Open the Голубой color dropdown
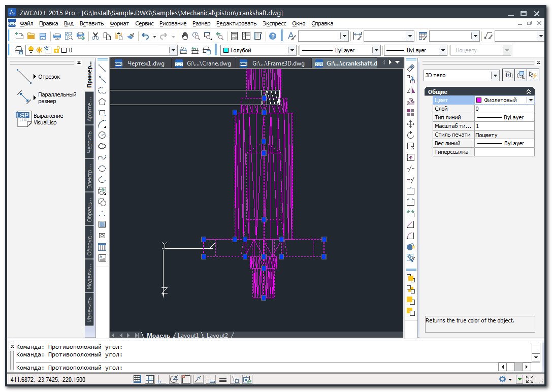 [x=292, y=50]
